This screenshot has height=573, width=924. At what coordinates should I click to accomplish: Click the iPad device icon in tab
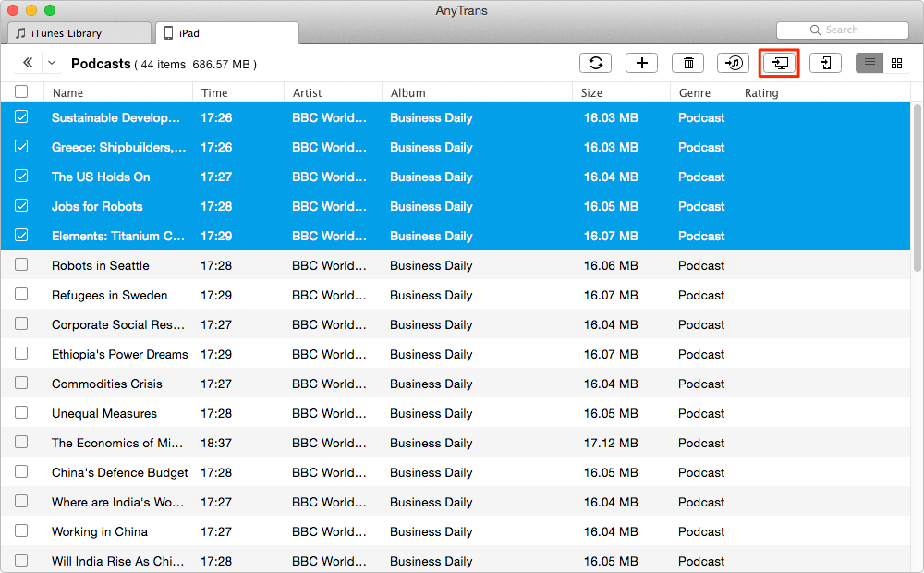[168, 33]
